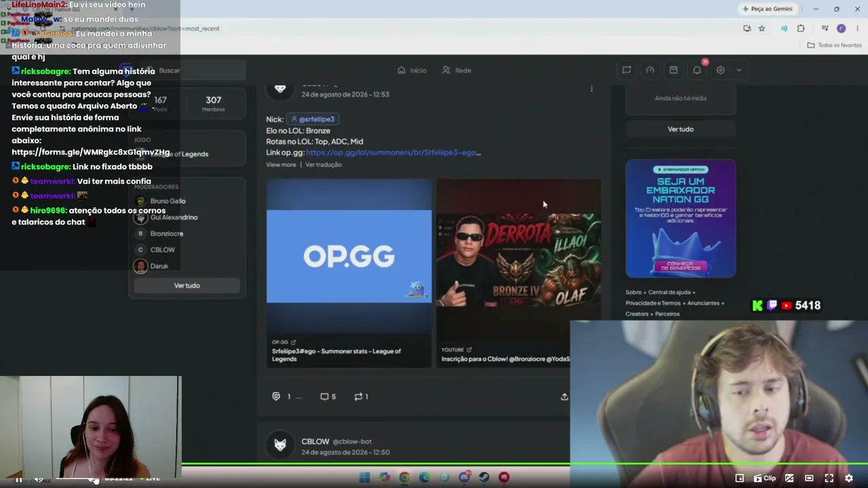Screen dimensions: 868x488
Task: Open the Inscrição para o Cblow YouTube title
Action: click(x=505, y=359)
